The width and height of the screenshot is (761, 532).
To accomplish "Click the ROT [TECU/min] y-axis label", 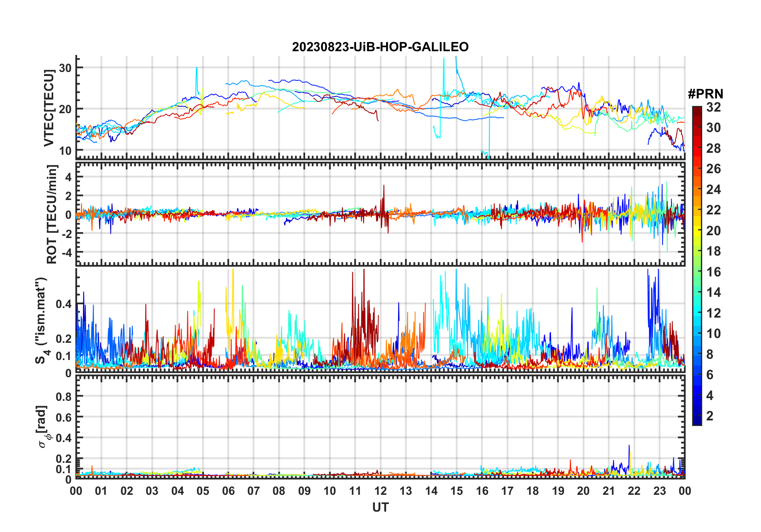I will click(x=52, y=214).
